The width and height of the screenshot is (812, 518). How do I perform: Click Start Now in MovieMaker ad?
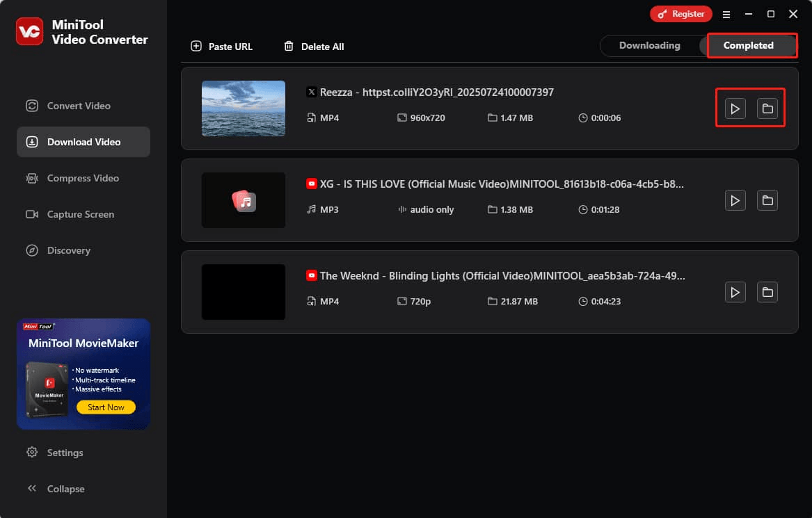click(x=106, y=407)
